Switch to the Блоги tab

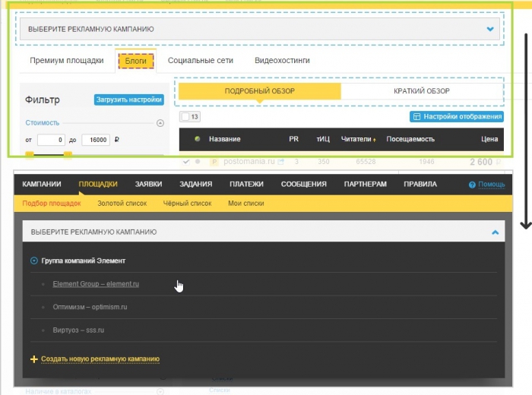tap(136, 61)
